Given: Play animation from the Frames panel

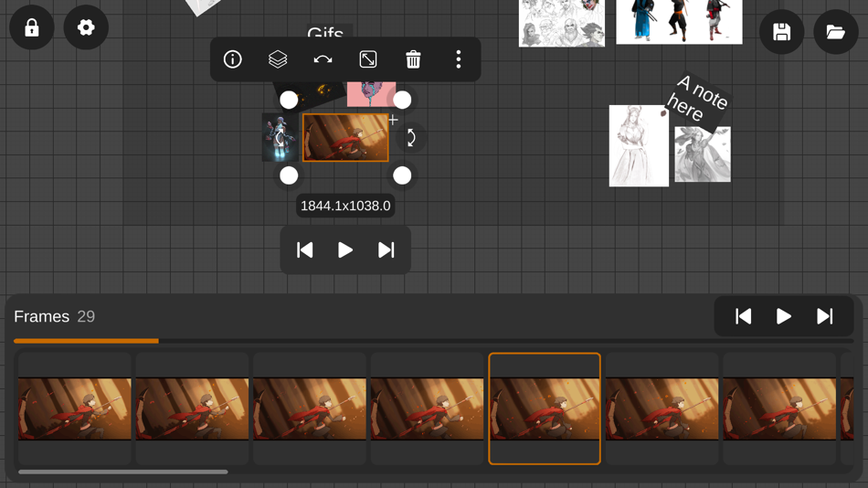Looking at the screenshot, I should pyautogui.click(x=784, y=317).
